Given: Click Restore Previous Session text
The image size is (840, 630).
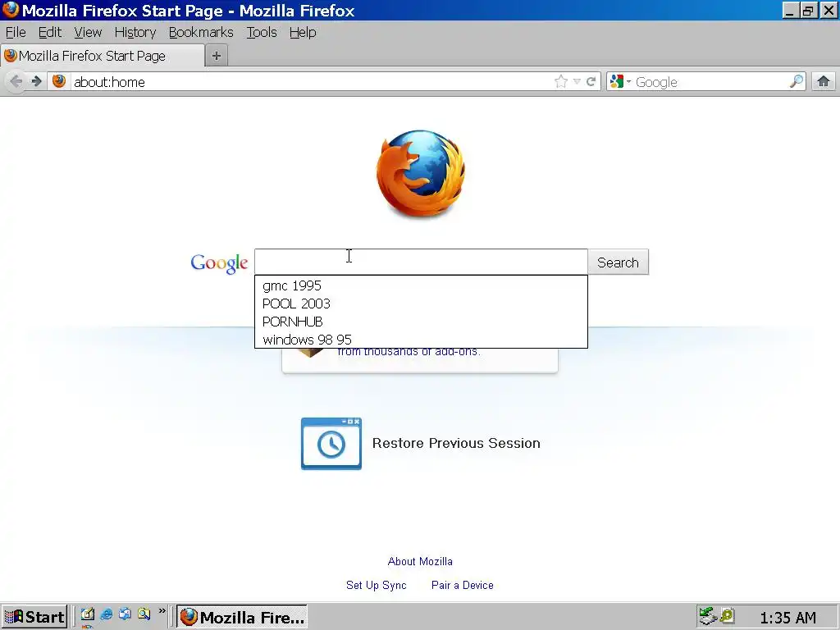Looking at the screenshot, I should pyautogui.click(x=456, y=443).
